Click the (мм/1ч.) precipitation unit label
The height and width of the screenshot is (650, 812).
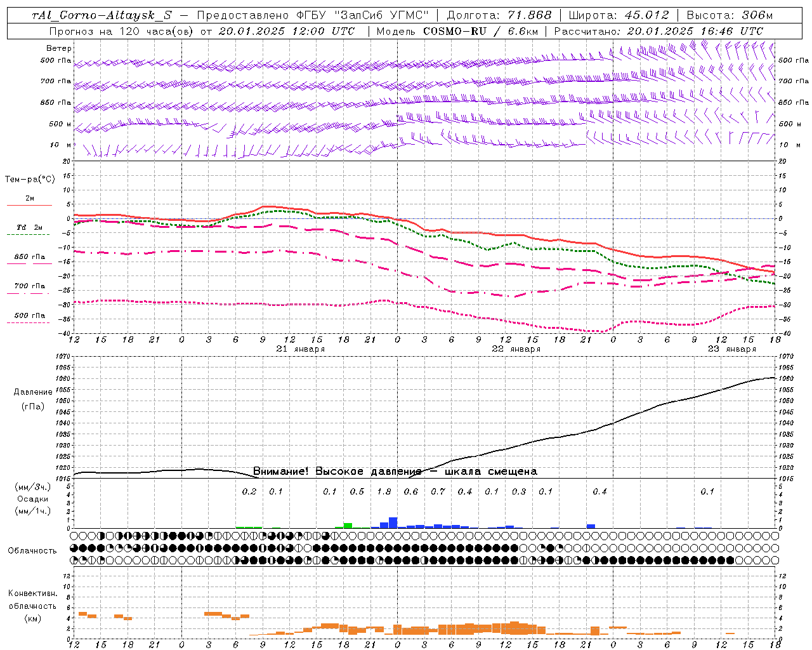tap(32, 511)
